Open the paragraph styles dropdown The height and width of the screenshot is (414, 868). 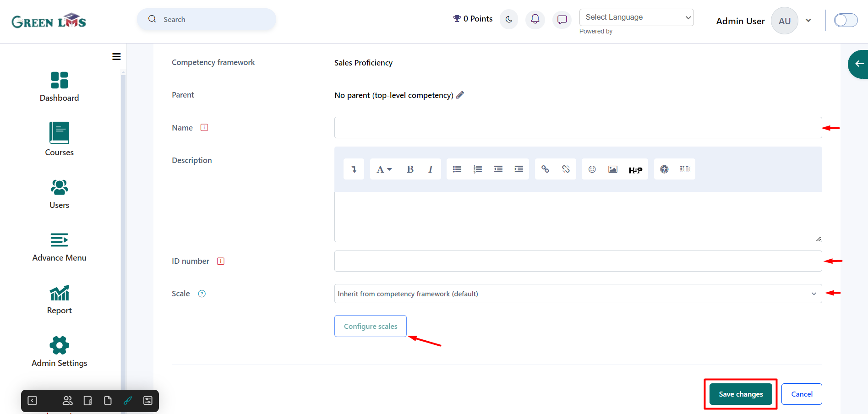pyautogui.click(x=384, y=169)
